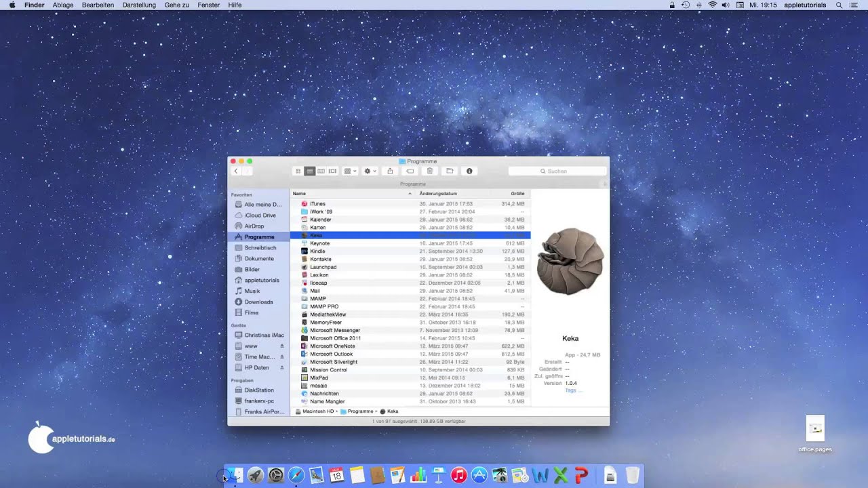Open Microsoft Excel from the Dock
The width and height of the screenshot is (868, 488).
561,475
